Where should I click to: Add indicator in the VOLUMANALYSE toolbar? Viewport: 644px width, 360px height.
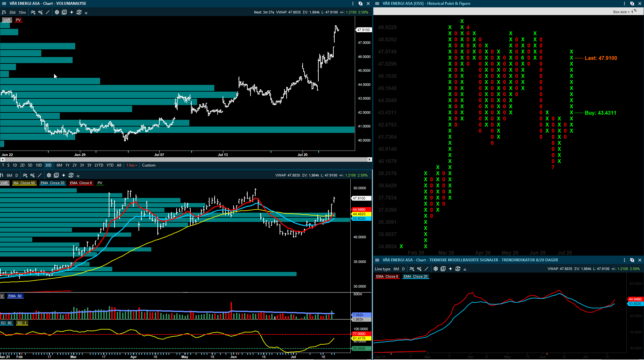click(x=33, y=12)
